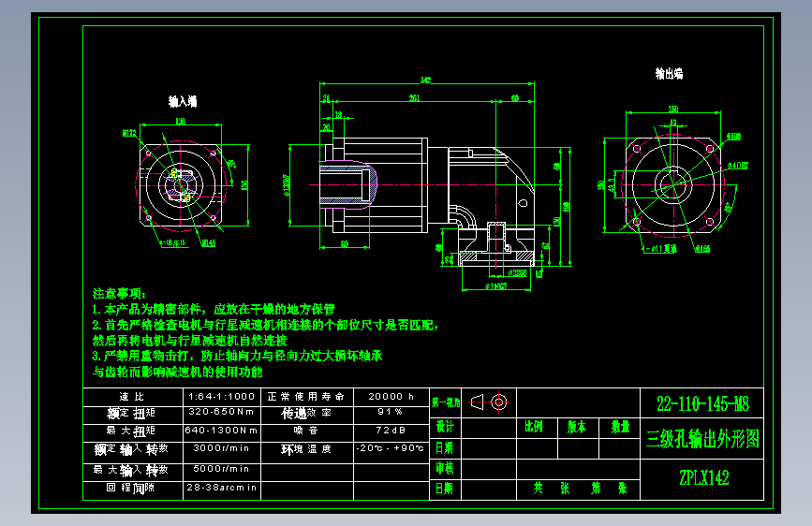
Task: Click the 80 dimension under the input shaft
Action: [x=345, y=244]
